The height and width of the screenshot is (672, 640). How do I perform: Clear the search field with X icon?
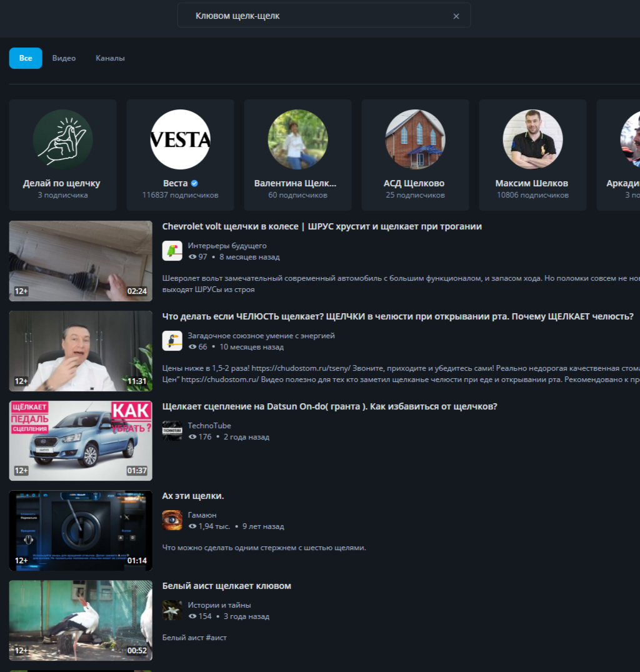click(456, 16)
